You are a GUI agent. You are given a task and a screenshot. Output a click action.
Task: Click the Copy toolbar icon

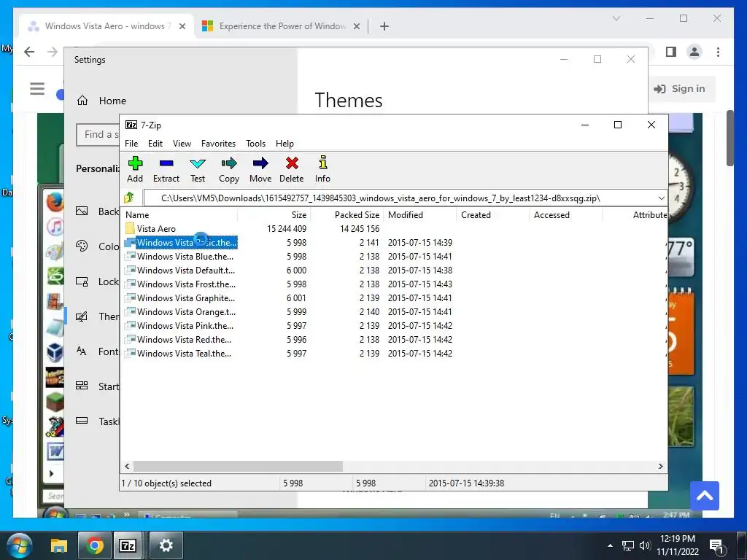(x=228, y=163)
